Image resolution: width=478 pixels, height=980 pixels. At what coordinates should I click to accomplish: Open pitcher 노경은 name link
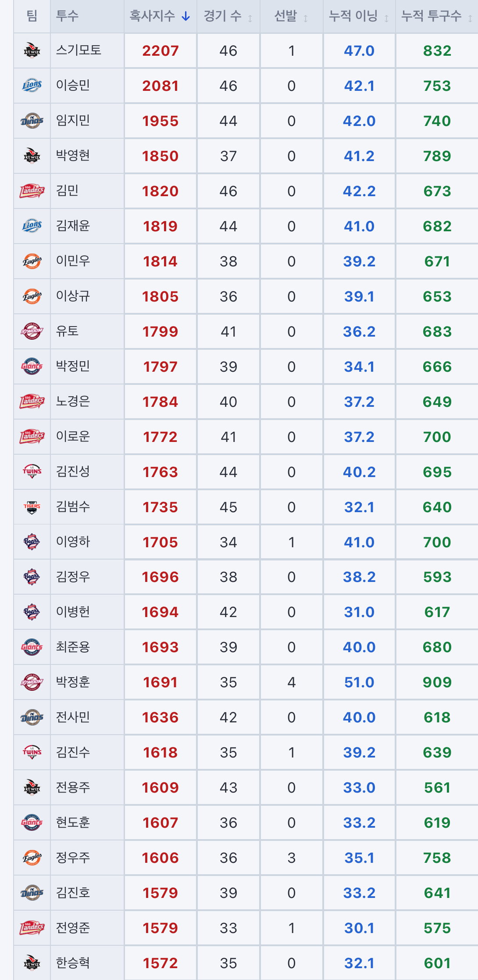73,401
